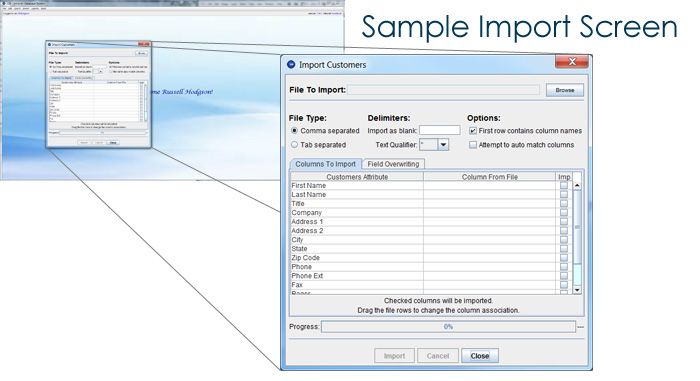Select the Zip Code attribute row

click(357, 258)
